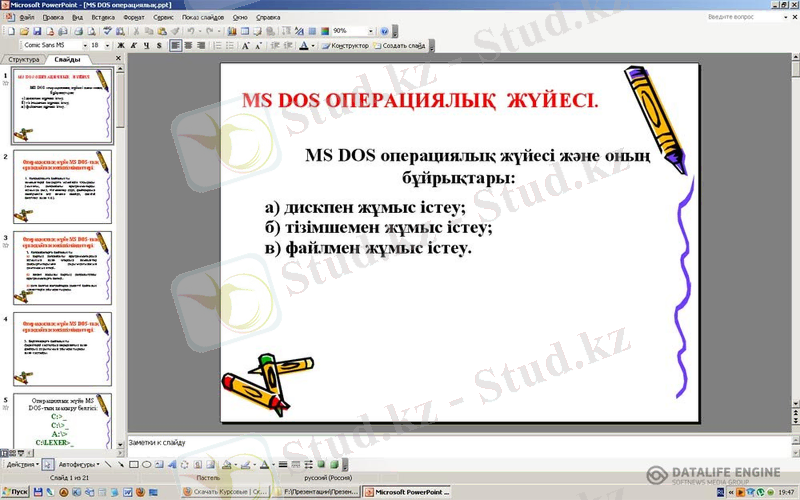Toggle Italic (К) formatting
800x500 pixels.
[x=134, y=45]
